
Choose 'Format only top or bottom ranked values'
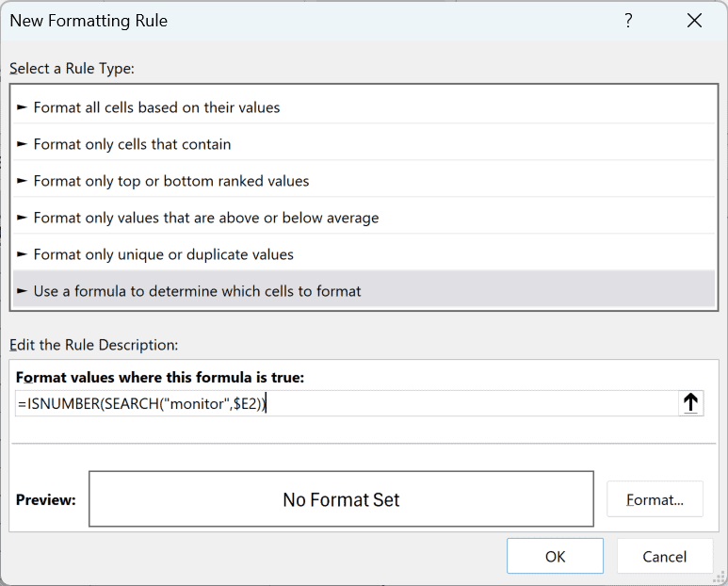(x=364, y=181)
